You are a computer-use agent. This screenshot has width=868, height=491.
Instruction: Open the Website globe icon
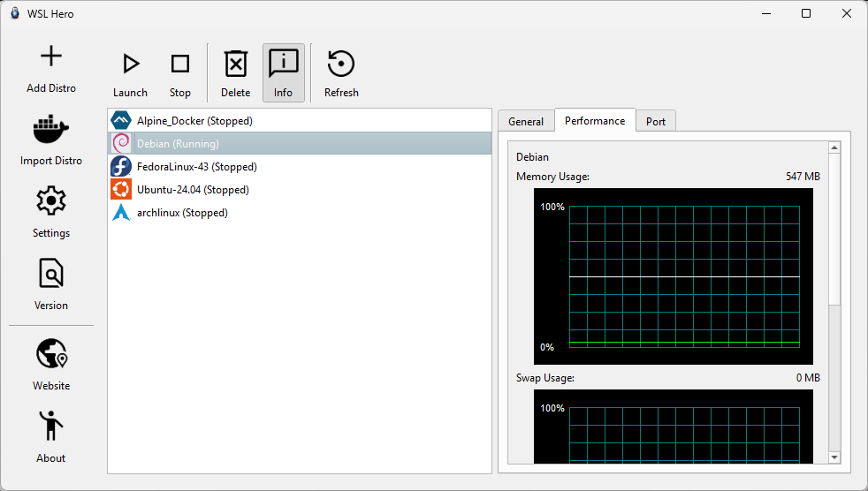[x=51, y=355]
